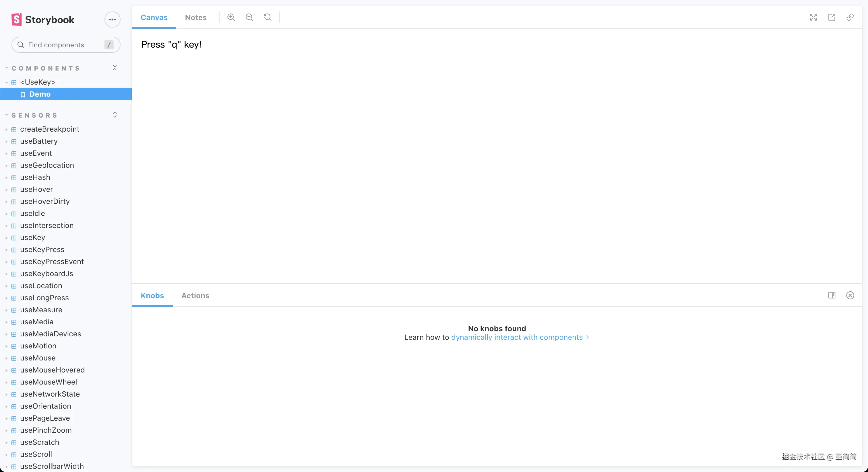Switch to the Notes tab

pyautogui.click(x=195, y=17)
